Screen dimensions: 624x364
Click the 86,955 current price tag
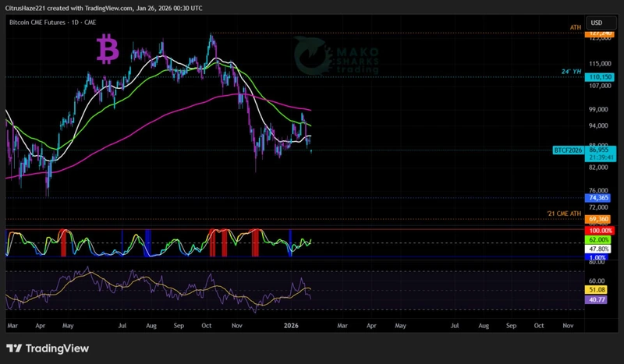[599, 148]
